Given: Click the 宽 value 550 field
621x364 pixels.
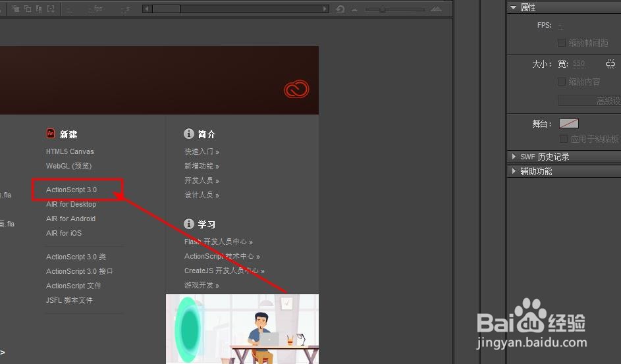Looking at the screenshot, I should pos(579,63).
